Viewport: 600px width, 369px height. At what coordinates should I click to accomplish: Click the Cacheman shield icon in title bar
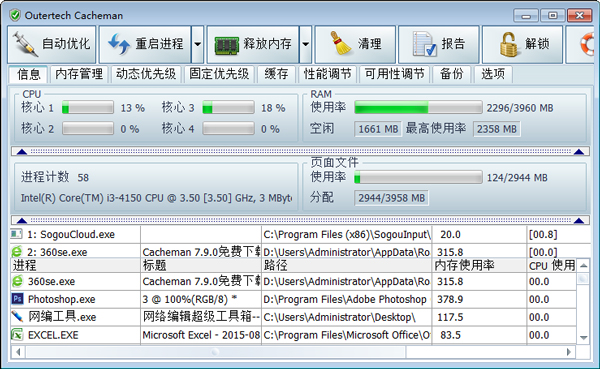point(15,15)
